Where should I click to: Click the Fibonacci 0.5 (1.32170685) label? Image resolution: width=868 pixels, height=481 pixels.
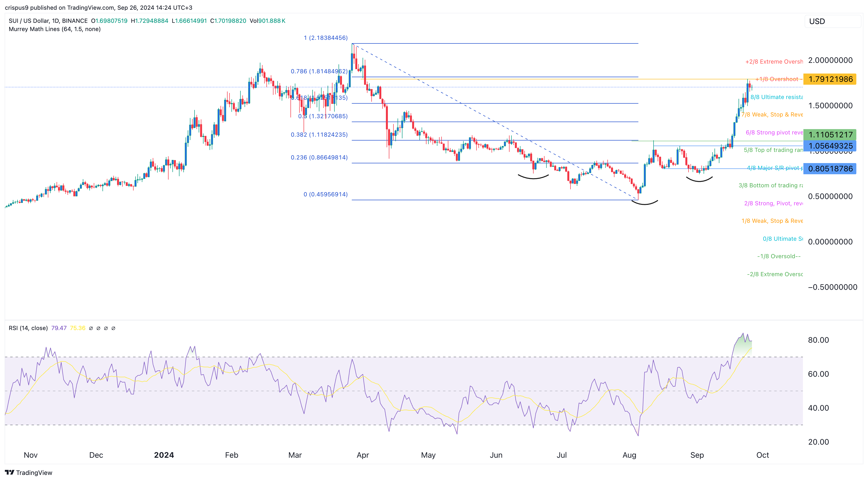coord(323,116)
